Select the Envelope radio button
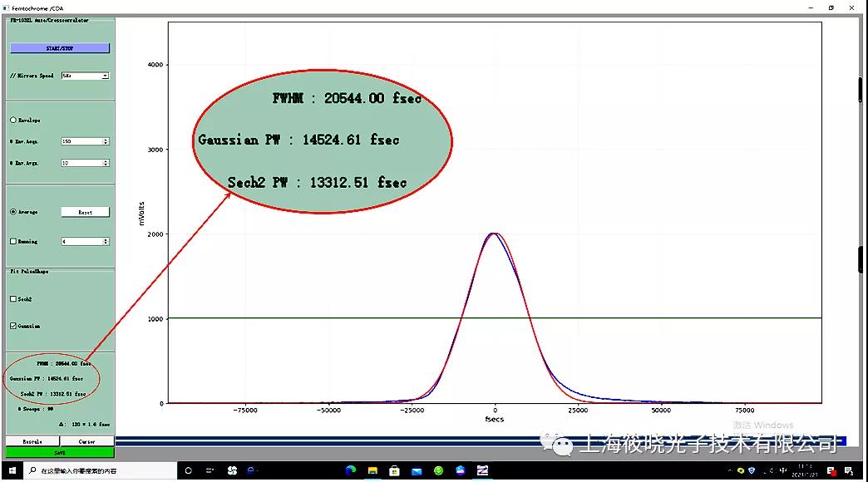Screen dimensions: 868x482 (13, 120)
